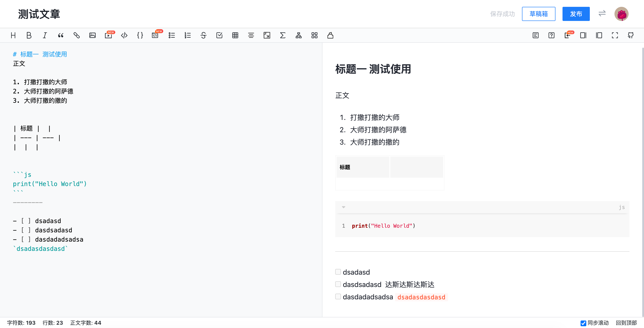
Task: Click the 正文 paragraph in preview
Action: pos(342,95)
